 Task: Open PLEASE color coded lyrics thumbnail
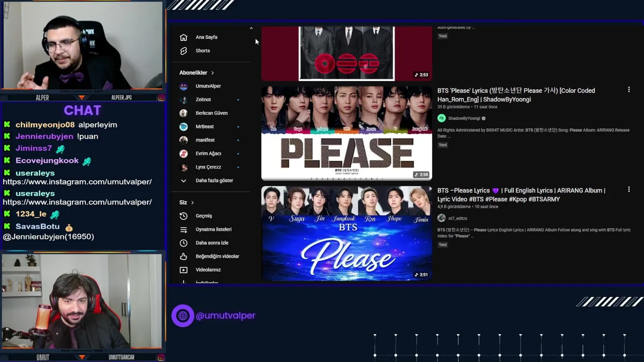pyautogui.click(x=347, y=133)
